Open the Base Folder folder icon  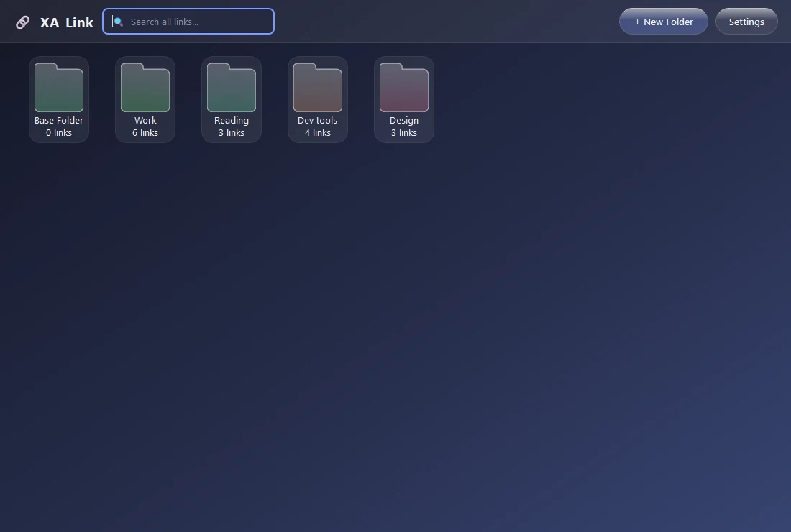58,88
